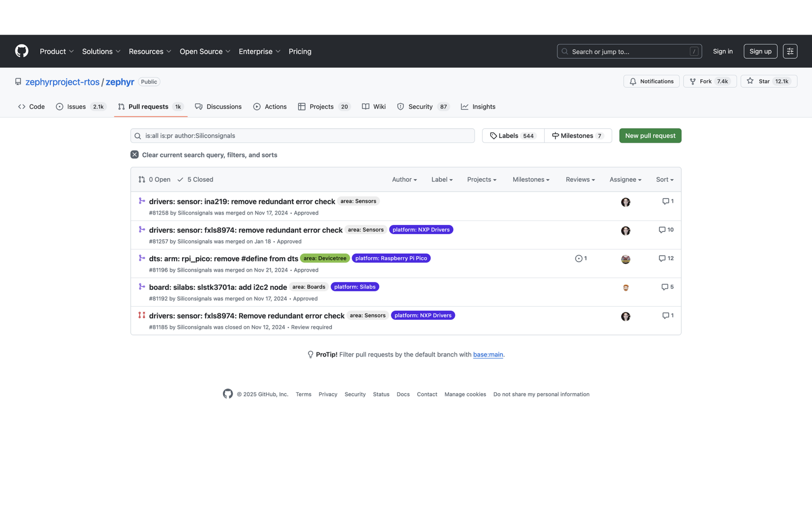Click the GitHub logo in the footer
This screenshot has width=812, height=508.
tap(228, 394)
